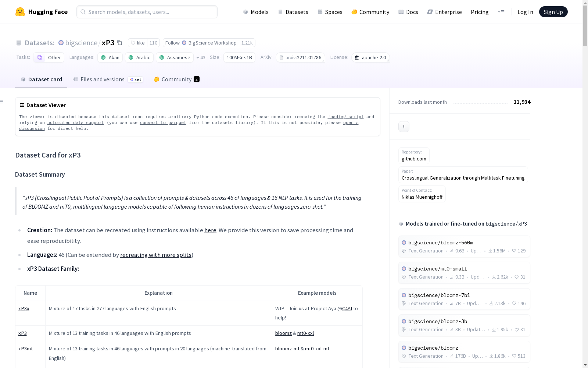Open the mt0-xxl model link
This screenshot has width=588, height=368.
(305, 333)
